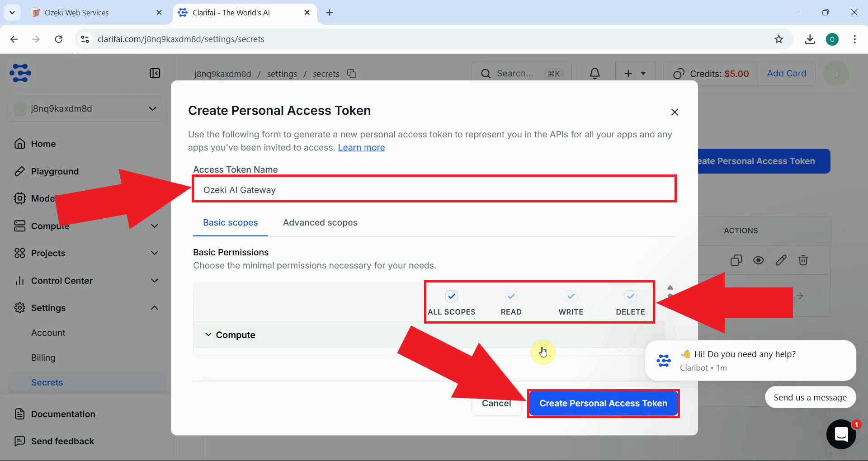Click the search icon in top bar
The height and width of the screenshot is (461, 868).
coord(486,73)
